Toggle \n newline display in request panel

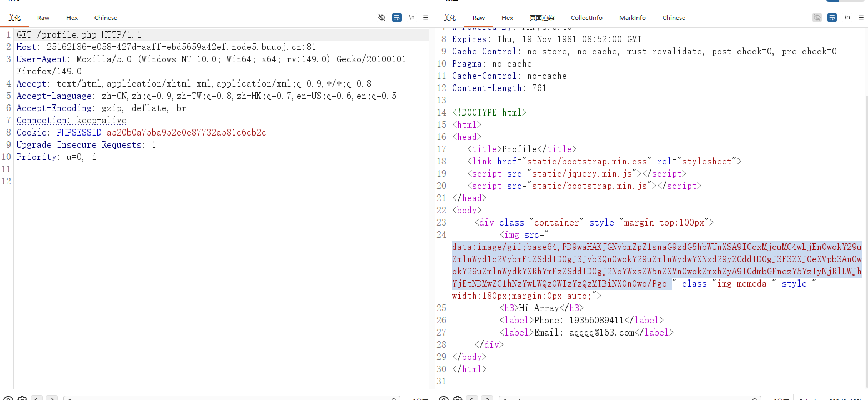point(412,18)
